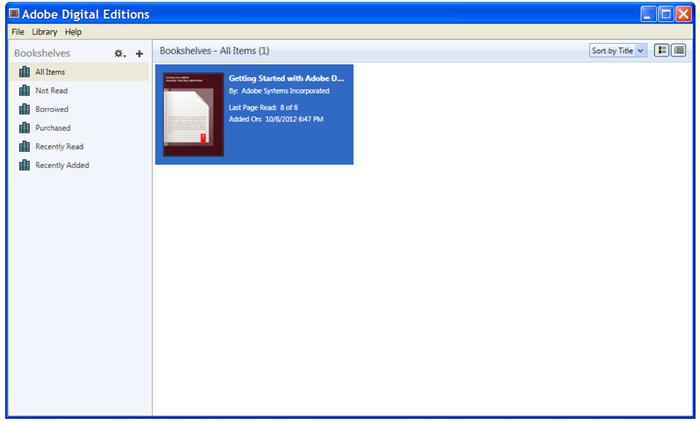The height and width of the screenshot is (422, 700).
Task: Click the Recently Read bookshelf icon
Action: click(x=25, y=147)
